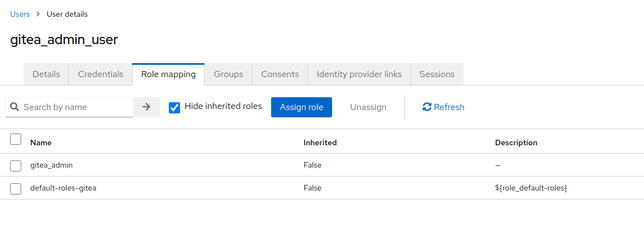Open Identity provider links tab
This screenshot has width=644, height=233.
point(359,74)
